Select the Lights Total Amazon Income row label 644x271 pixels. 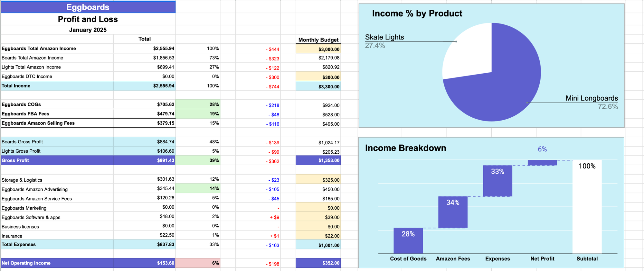click(x=31, y=67)
